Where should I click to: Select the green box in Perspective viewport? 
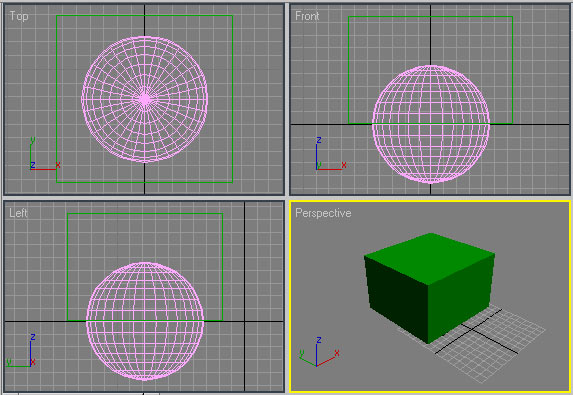(429, 288)
